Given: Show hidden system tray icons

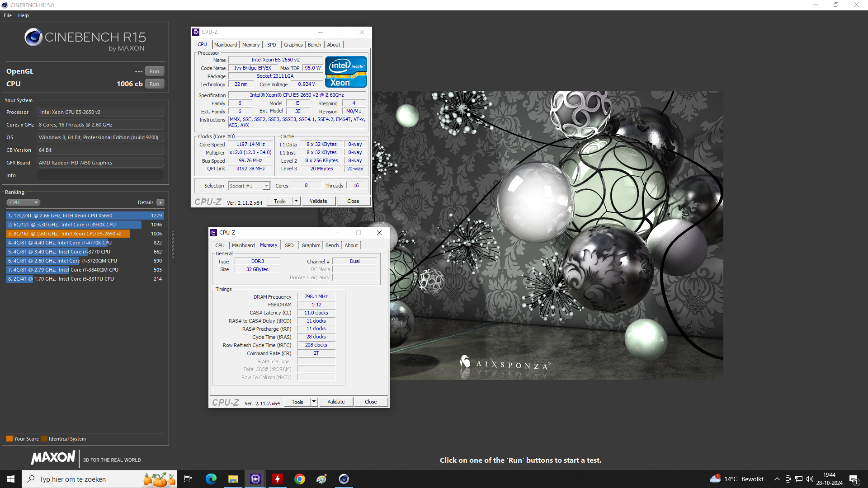Looking at the screenshot, I should pos(777,479).
